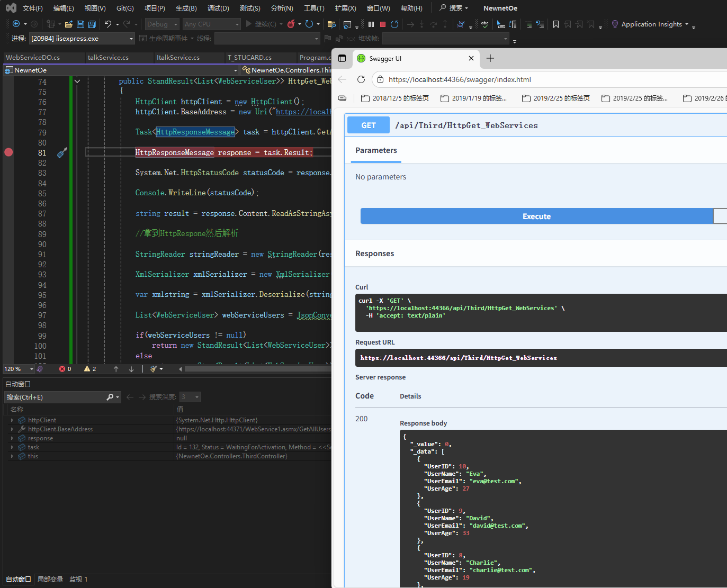This screenshot has height=588, width=727.
Task: Open the 调试(D) menu
Action: click(218, 8)
